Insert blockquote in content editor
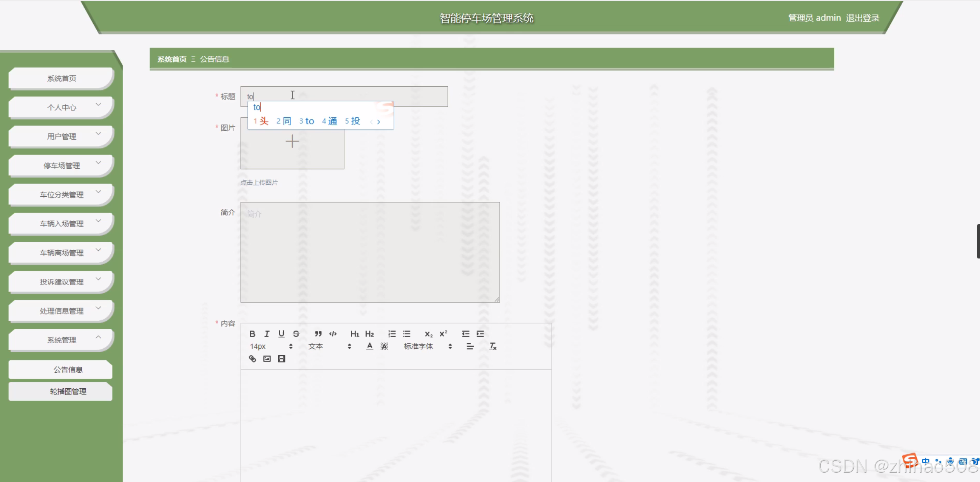 coord(318,334)
